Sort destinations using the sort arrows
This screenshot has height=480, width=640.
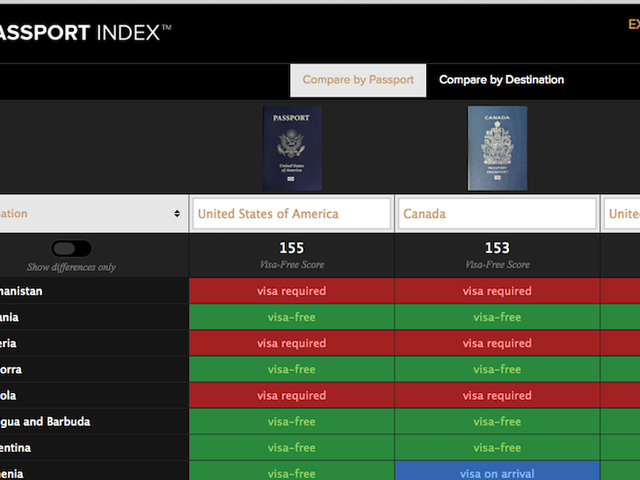tap(177, 213)
